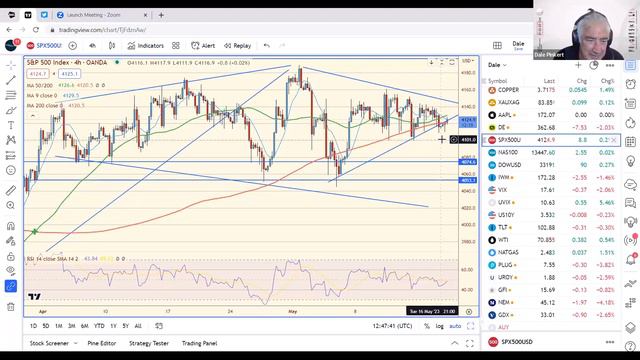Select the ruler measure tool

point(11,190)
